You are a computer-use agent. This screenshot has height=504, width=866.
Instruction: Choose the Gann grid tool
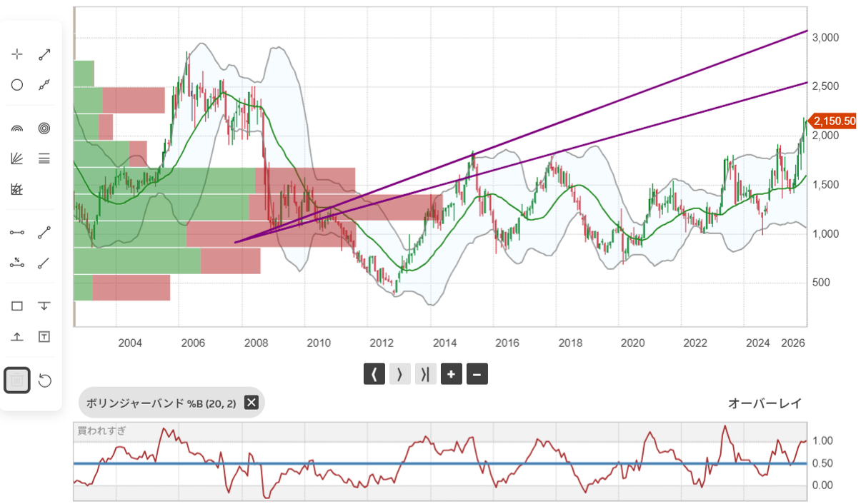[17, 189]
